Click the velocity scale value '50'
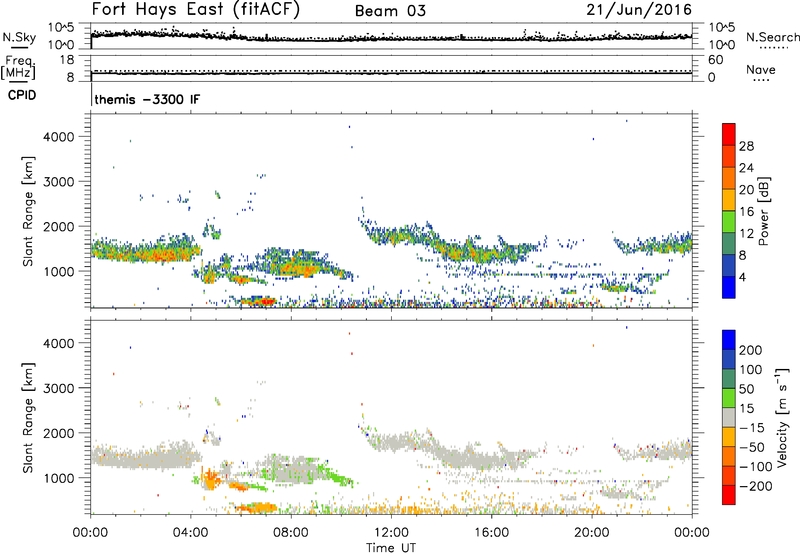 click(746, 389)
